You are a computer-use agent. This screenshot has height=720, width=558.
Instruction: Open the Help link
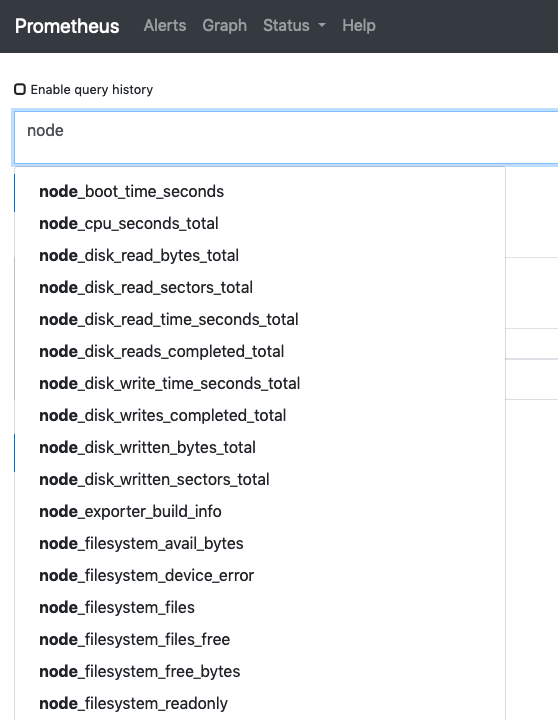click(359, 25)
